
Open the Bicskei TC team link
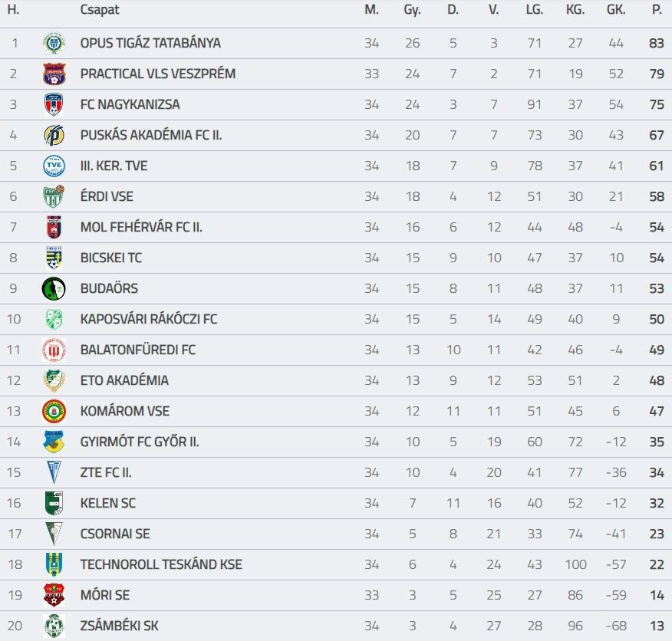tap(111, 258)
